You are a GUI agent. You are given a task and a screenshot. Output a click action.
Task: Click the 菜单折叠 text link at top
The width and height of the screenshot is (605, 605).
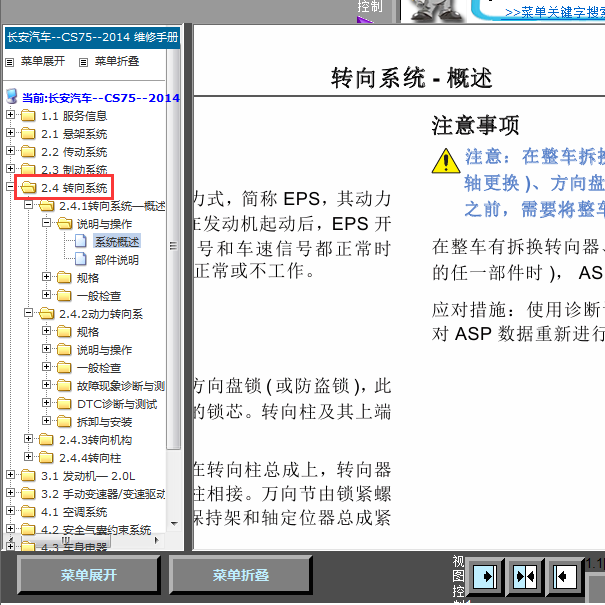117,61
